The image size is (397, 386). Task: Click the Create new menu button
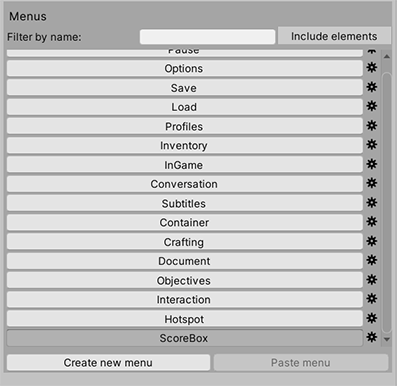point(108,362)
